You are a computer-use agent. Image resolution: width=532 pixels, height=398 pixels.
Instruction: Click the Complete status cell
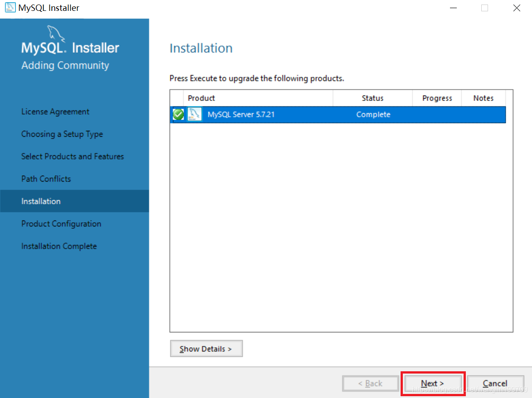pos(373,114)
